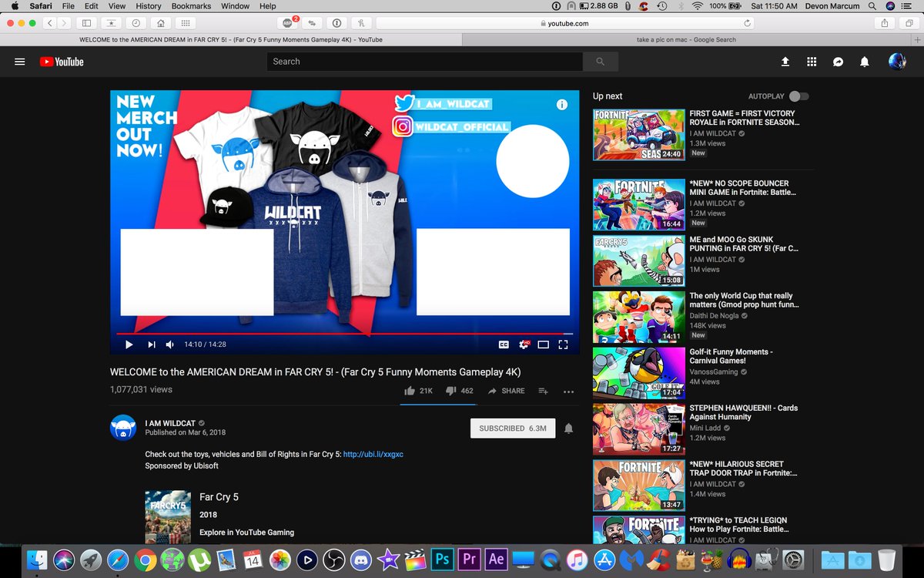The image size is (924, 578).
Task: Switch to the Google Search tab
Action: click(686, 39)
